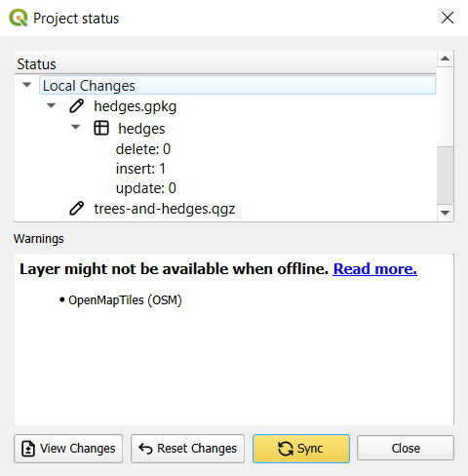Click the table icon beside hedges
The image size is (468, 476).
101,128
